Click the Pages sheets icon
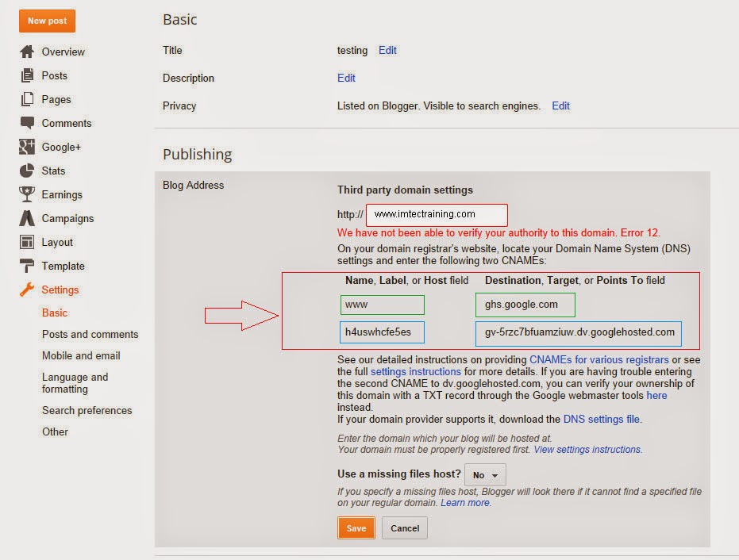Image resolution: width=739 pixels, height=560 pixels. tap(27, 99)
